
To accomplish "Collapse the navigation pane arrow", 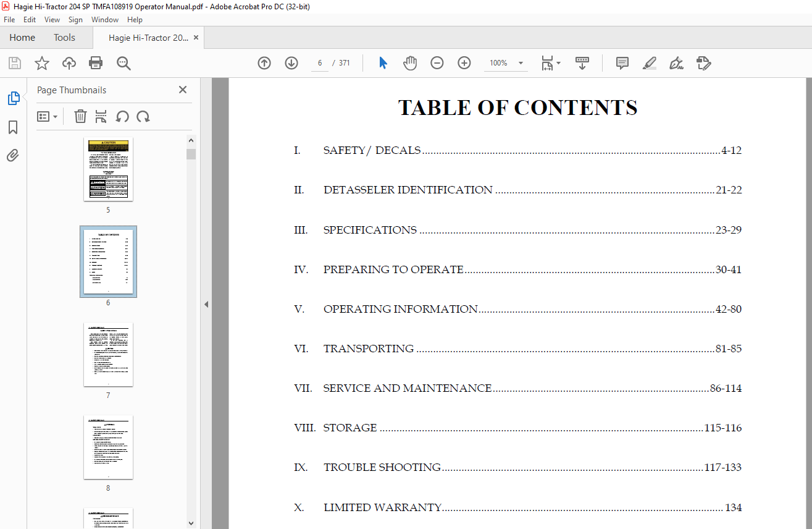I will 206,304.
